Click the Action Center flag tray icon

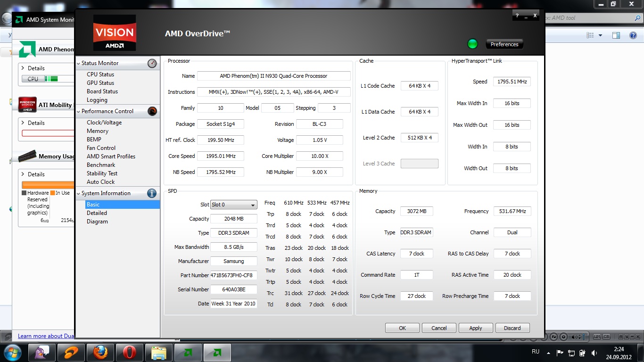[560, 353]
